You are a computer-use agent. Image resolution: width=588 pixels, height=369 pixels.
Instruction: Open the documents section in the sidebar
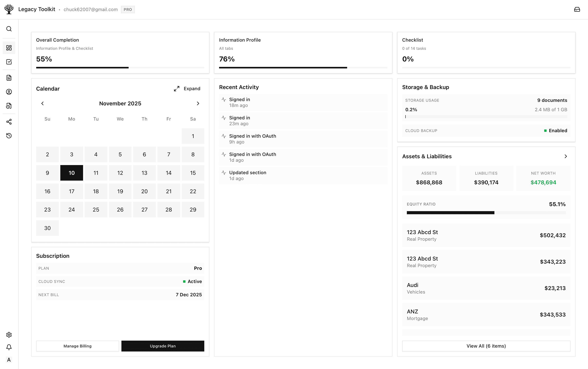coord(9,77)
